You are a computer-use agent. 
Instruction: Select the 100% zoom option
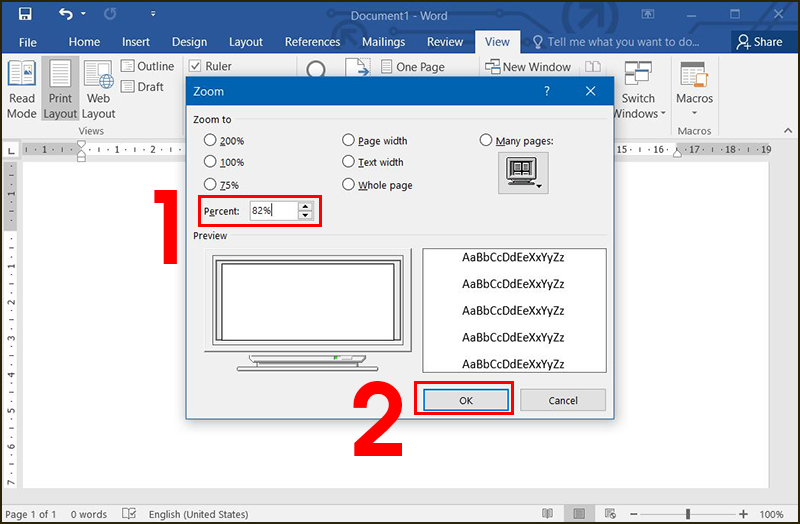(x=210, y=162)
